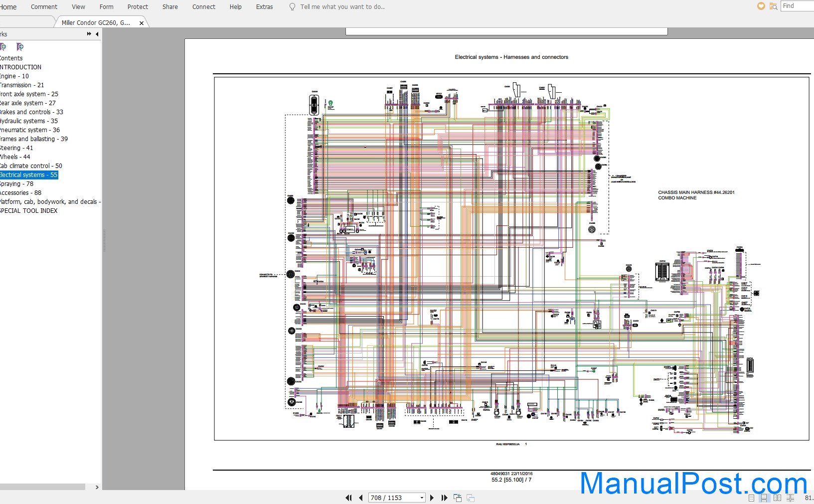Image resolution: width=814 pixels, height=504 pixels.
Task: Select the Rear axle system - 27 bookmark
Action: [x=28, y=103]
